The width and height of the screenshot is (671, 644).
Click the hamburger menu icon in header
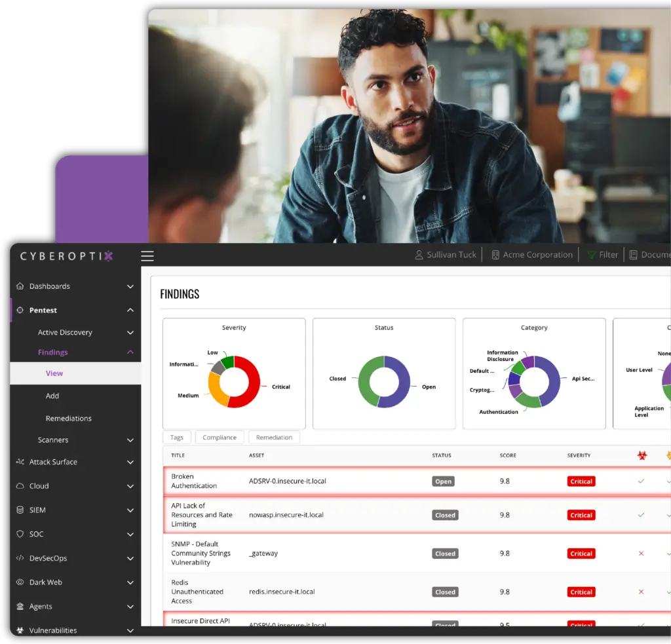tap(147, 256)
